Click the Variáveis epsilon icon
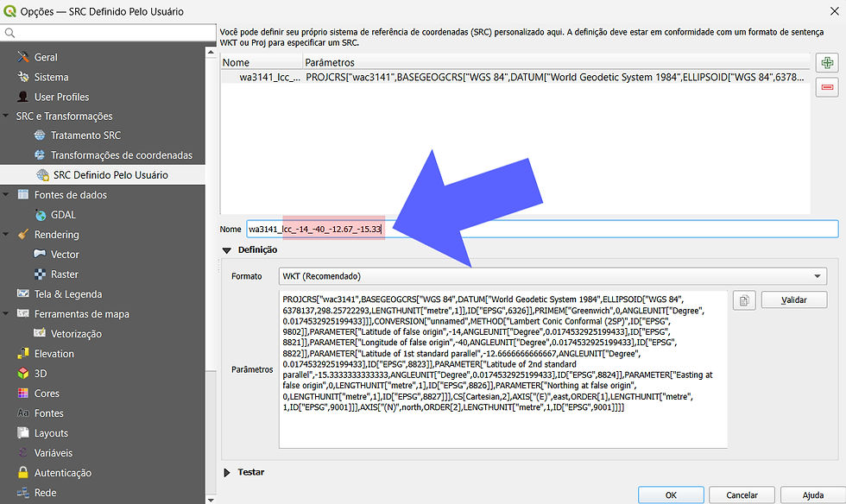This screenshot has height=504, width=846. point(22,453)
